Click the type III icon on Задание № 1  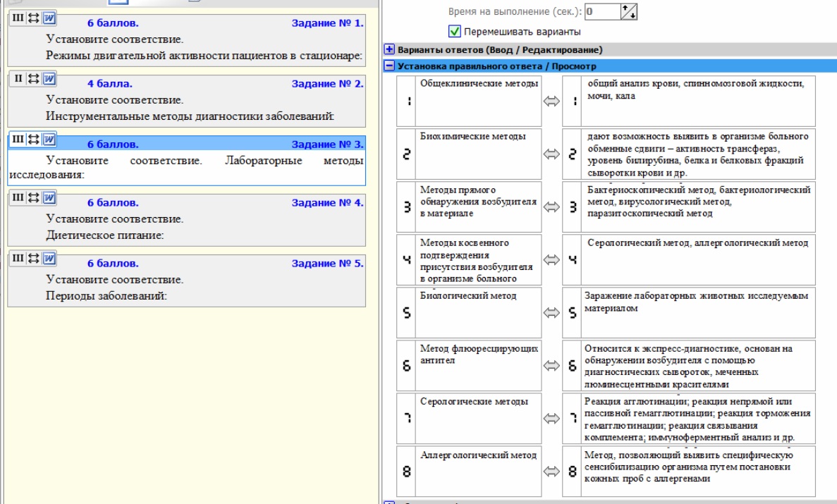tap(18, 18)
